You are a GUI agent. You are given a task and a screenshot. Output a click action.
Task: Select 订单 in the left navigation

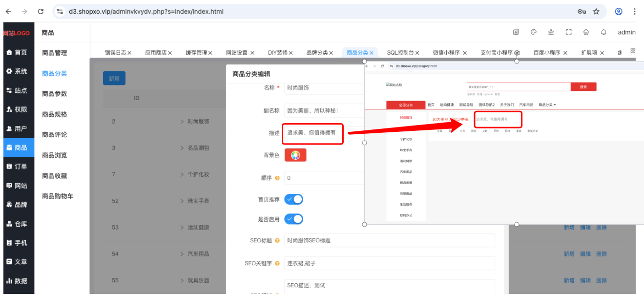point(17,167)
